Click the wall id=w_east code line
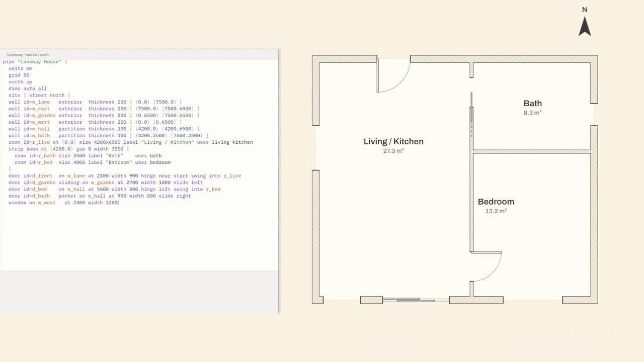Viewport: 644px width, 362px height. tap(104, 109)
